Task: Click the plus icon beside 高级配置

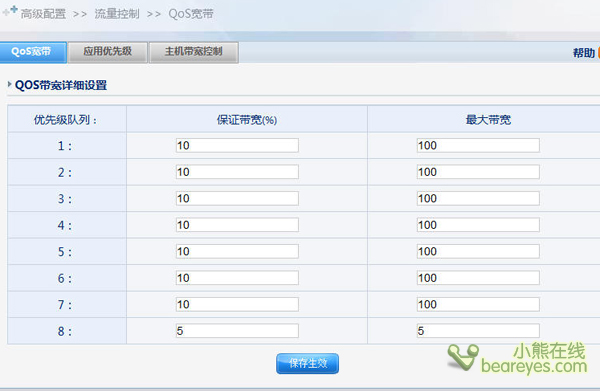Action: (10, 11)
